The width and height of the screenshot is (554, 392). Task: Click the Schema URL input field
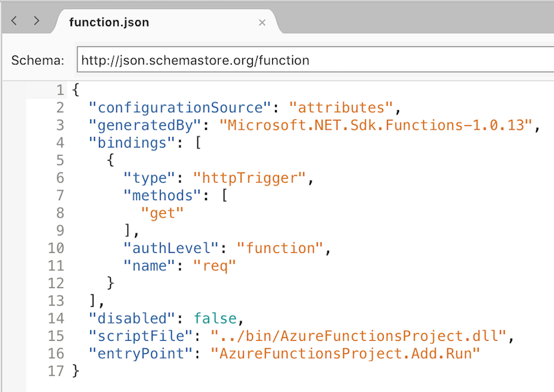pos(315,60)
